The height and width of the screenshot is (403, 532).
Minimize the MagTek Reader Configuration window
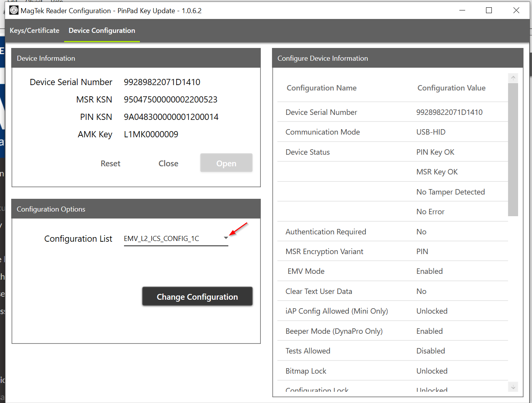462,10
